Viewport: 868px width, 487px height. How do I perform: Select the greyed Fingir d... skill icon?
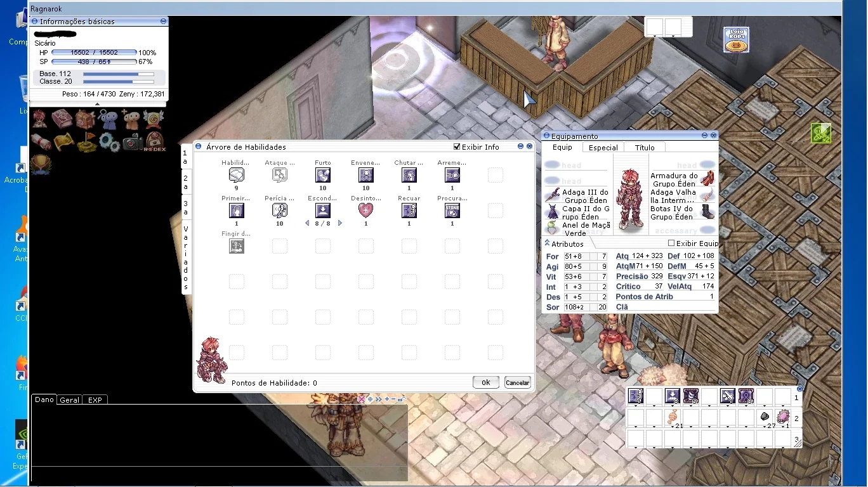click(237, 246)
